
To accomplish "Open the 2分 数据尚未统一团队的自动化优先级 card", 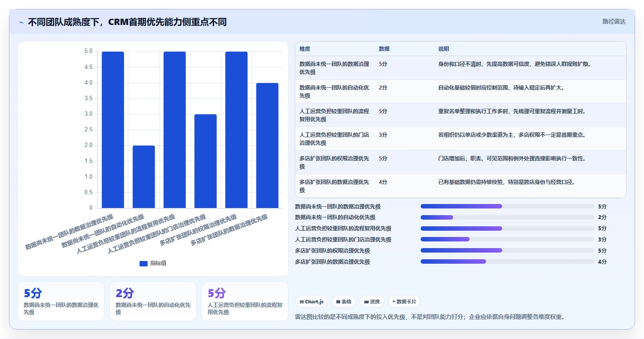I will pos(153,301).
